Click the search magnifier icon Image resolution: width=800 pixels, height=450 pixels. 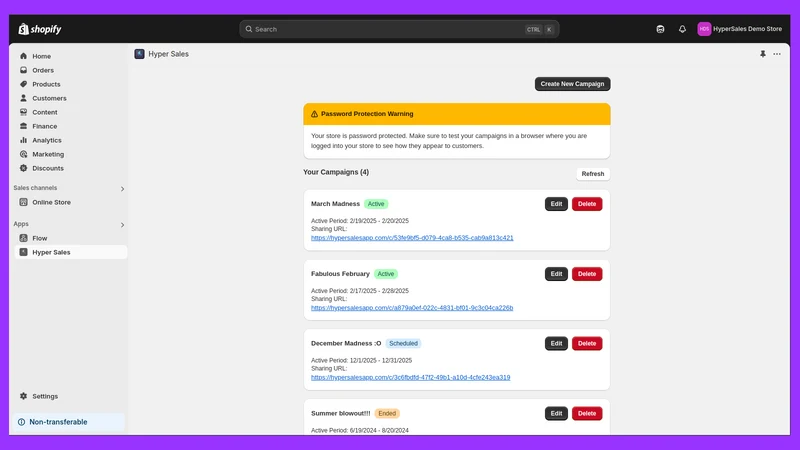(249, 29)
